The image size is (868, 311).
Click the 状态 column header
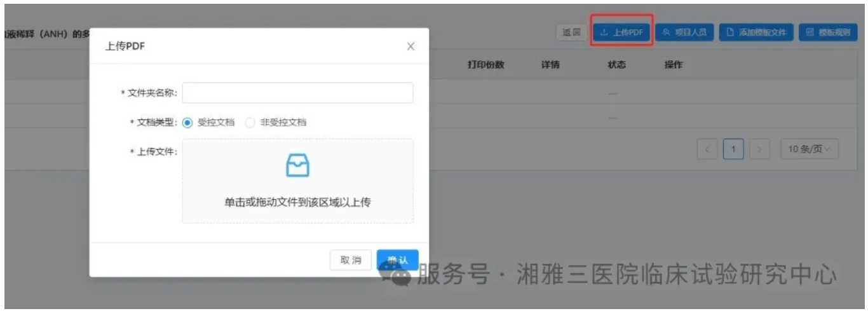tap(616, 65)
